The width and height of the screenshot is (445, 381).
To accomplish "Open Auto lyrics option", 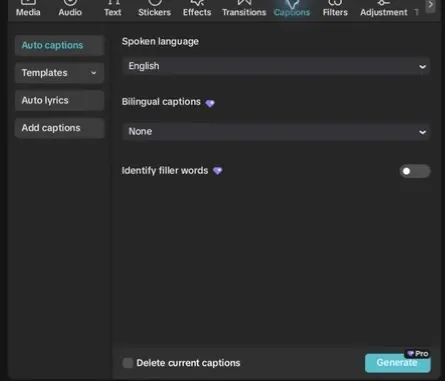I will pyautogui.click(x=59, y=100).
